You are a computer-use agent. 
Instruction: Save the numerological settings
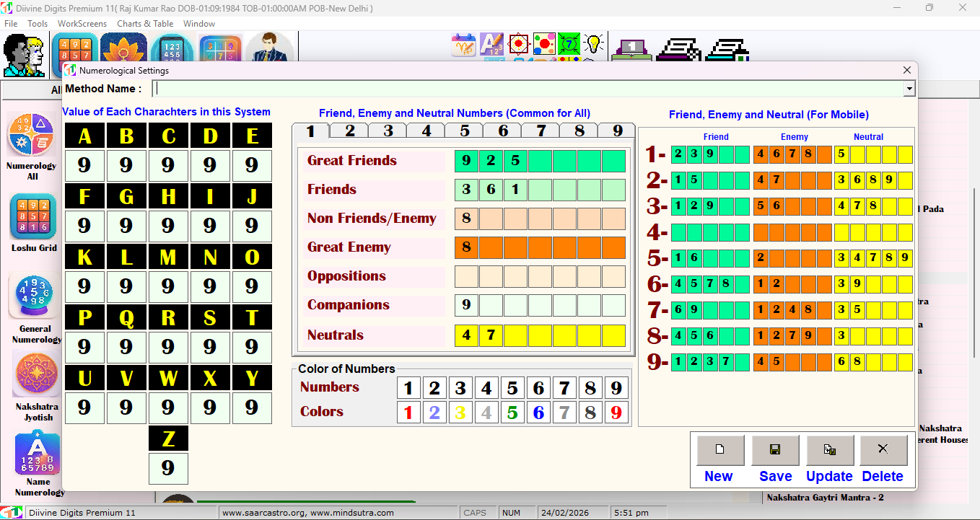774,450
